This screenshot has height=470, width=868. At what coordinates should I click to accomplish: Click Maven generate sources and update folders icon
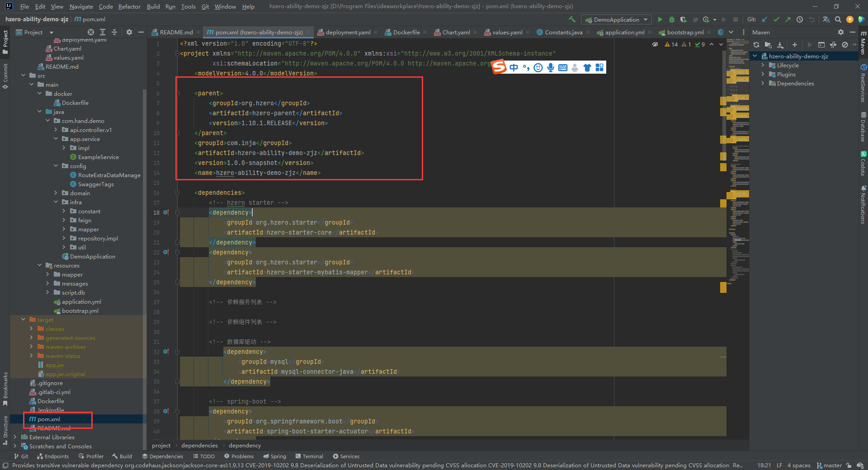click(768, 45)
